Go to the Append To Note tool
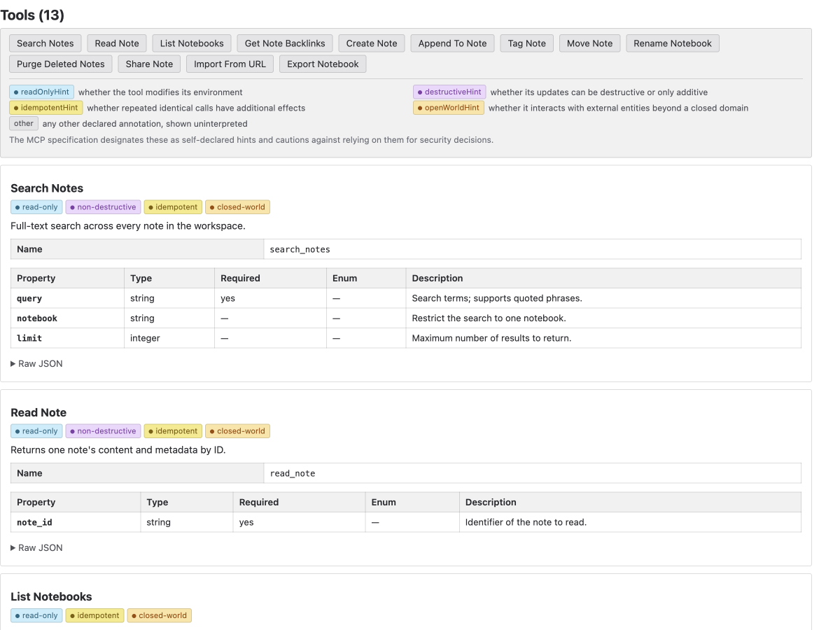This screenshot has width=840, height=630. point(452,43)
